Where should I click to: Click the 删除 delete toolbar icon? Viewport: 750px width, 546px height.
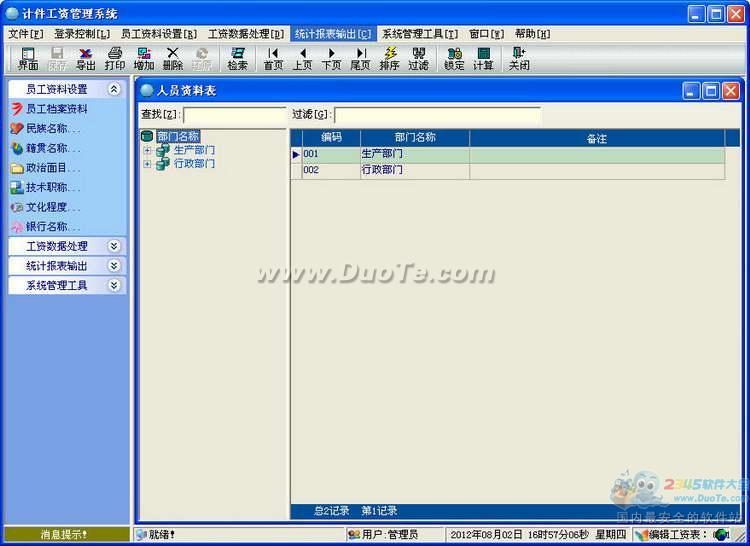173,58
